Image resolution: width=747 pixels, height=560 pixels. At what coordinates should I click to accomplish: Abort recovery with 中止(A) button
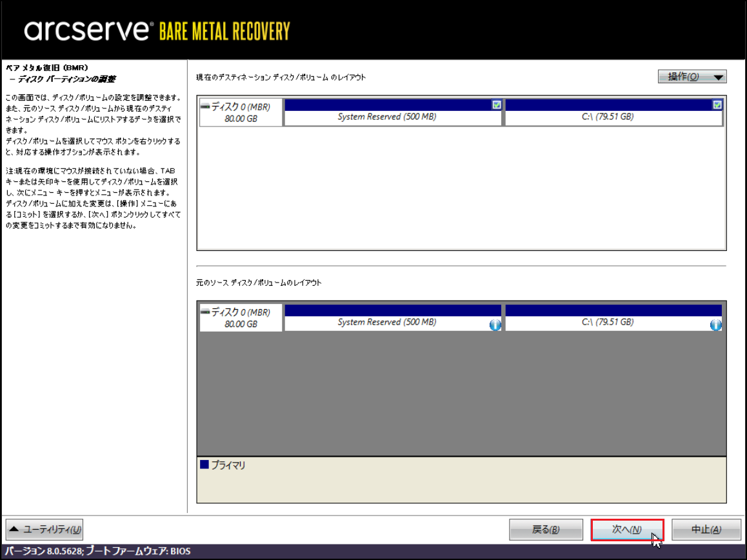tap(706, 530)
